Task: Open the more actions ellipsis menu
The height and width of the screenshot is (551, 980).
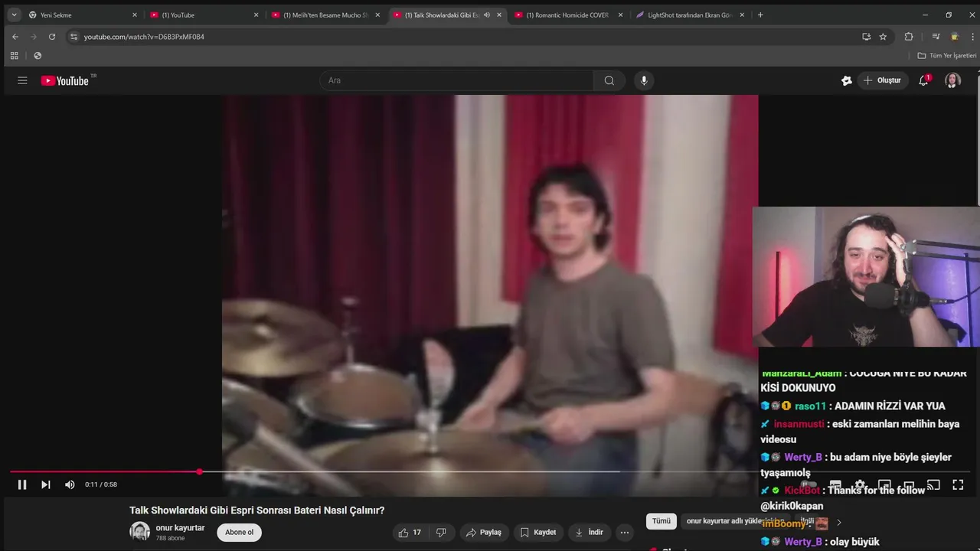Action: [625, 533]
